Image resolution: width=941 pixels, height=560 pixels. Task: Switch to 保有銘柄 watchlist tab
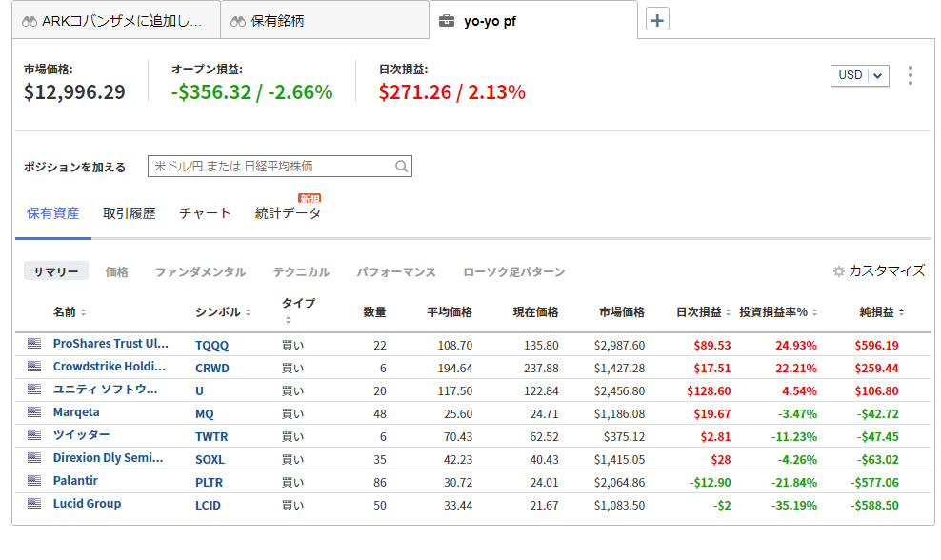pyautogui.click(x=325, y=22)
